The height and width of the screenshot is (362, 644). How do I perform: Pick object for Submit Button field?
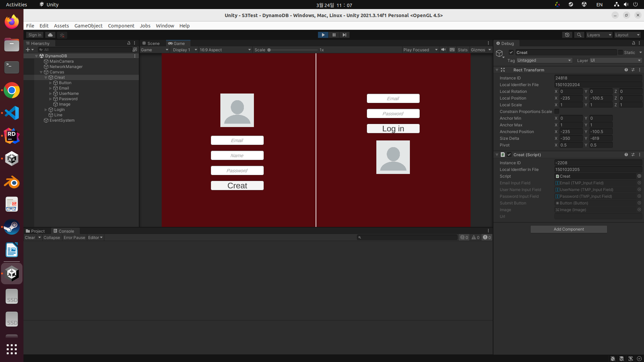pyautogui.click(x=639, y=203)
